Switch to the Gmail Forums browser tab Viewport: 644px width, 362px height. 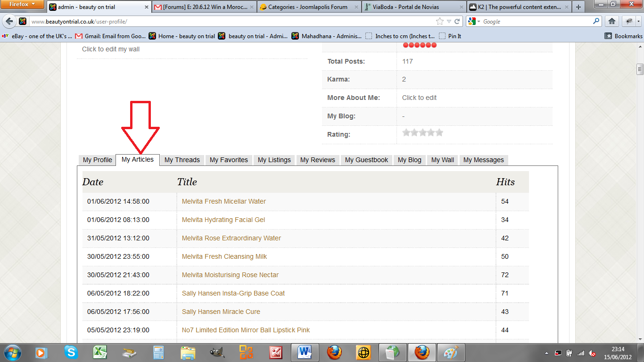pos(204,7)
